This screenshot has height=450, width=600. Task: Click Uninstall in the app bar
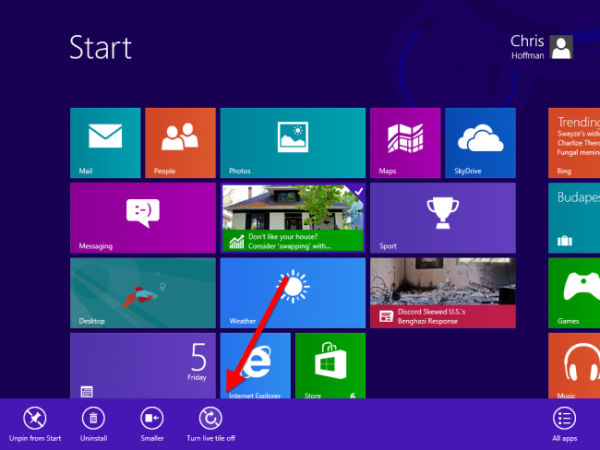93,424
